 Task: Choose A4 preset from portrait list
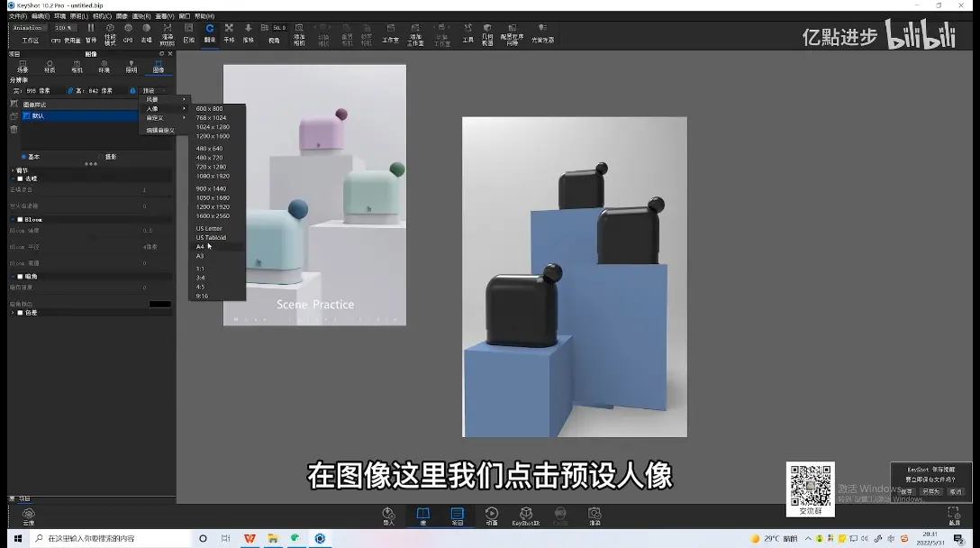(217, 246)
